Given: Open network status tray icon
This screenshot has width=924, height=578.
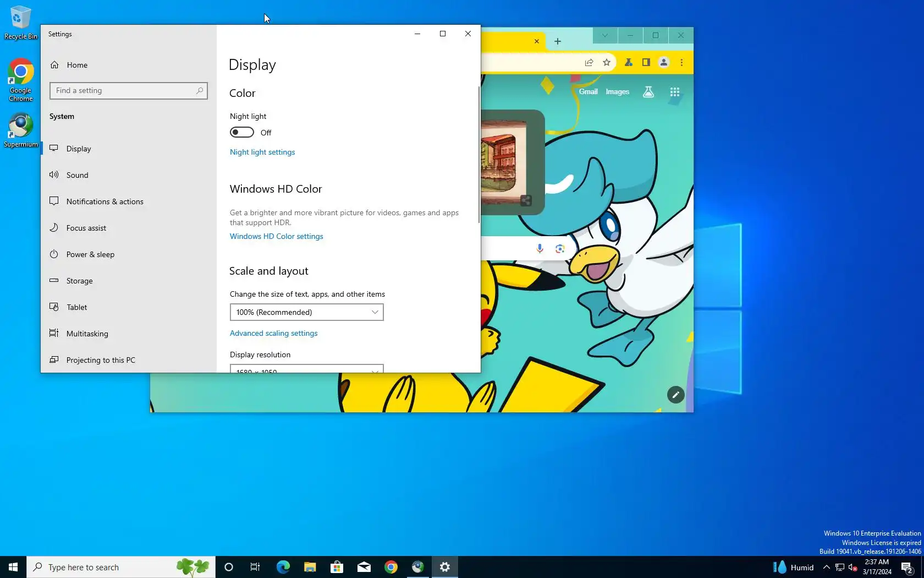Looking at the screenshot, I should [x=840, y=567].
